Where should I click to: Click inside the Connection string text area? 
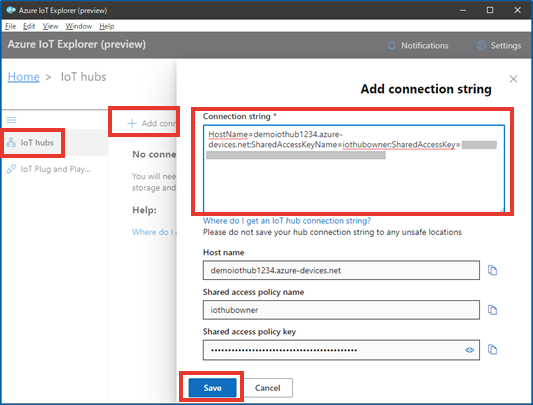354,168
